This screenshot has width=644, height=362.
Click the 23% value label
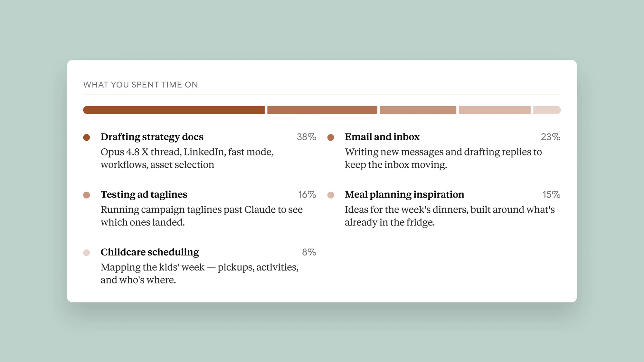(x=551, y=137)
